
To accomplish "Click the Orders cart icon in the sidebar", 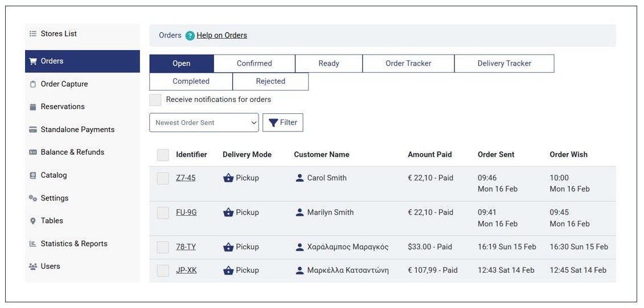I will tap(33, 61).
